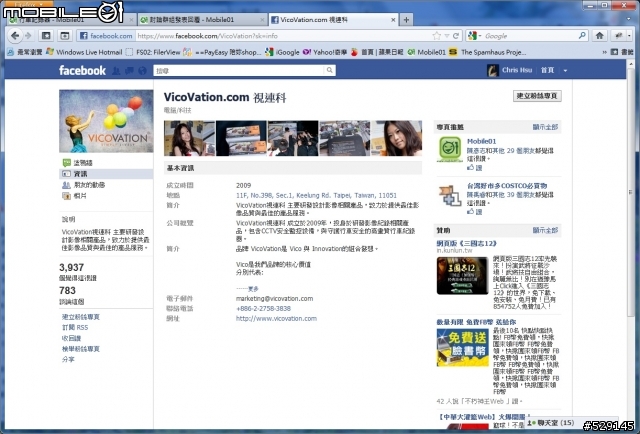This screenshot has width=640, height=434.
Task: Click the facebook favicon in the address bar
Action: (84, 36)
